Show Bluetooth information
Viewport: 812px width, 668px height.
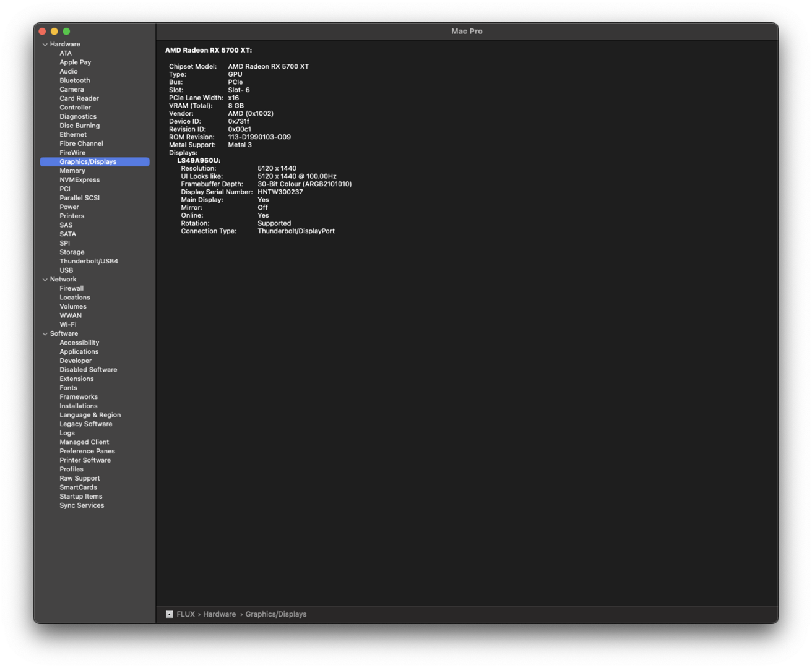click(74, 80)
